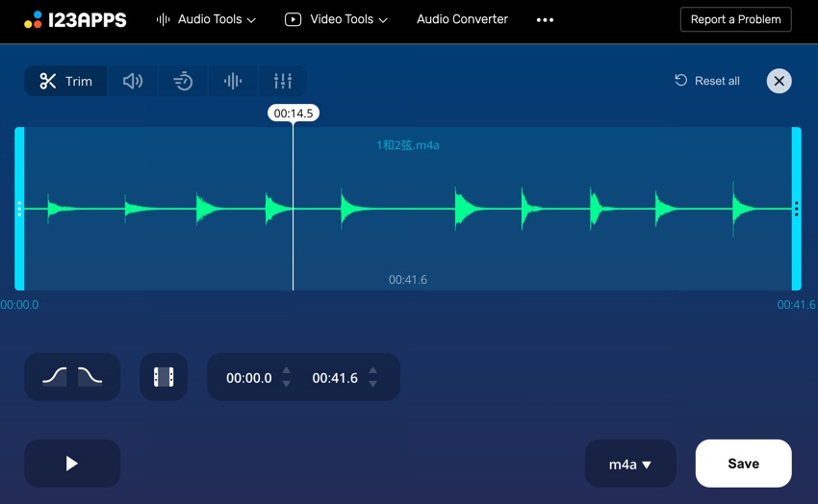Toggle the fade out effect

[x=89, y=376]
